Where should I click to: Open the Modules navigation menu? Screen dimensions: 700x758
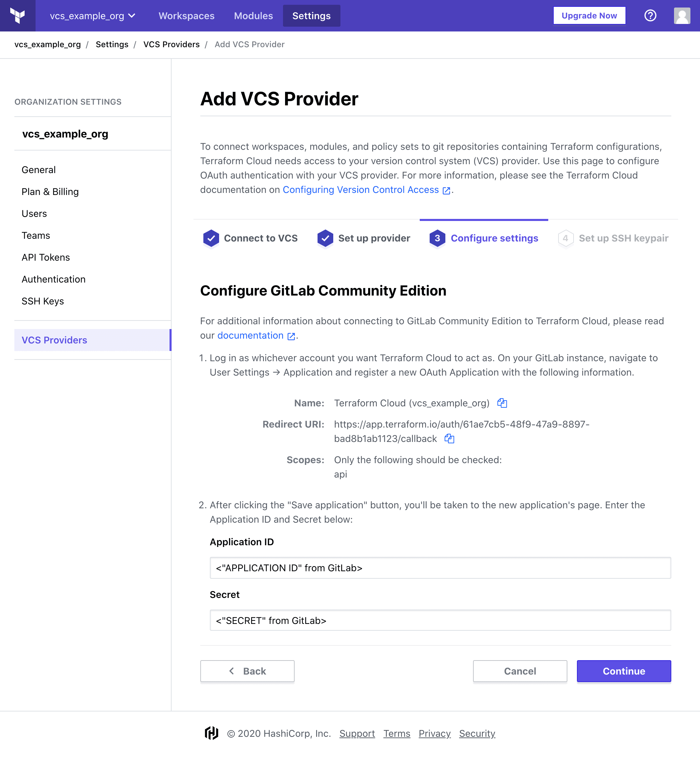(x=254, y=15)
